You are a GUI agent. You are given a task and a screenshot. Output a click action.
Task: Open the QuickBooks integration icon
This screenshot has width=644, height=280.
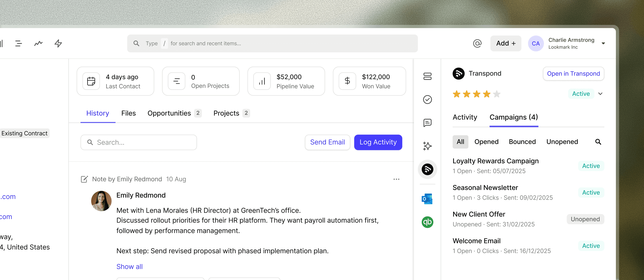(x=427, y=222)
